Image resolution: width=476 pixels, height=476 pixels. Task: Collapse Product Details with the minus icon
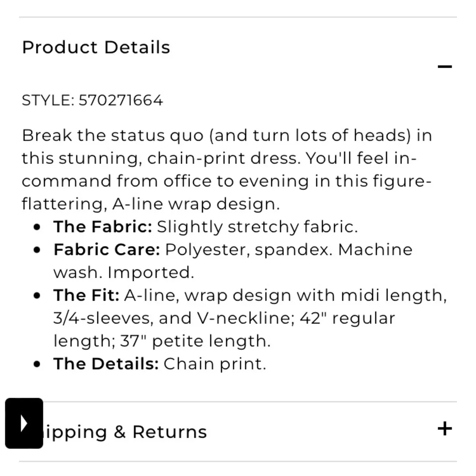444,67
